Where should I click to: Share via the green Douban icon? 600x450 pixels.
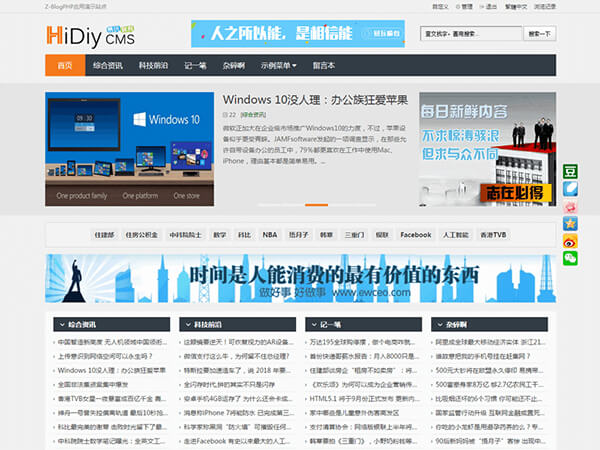pyautogui.click(x=570, y=171)
